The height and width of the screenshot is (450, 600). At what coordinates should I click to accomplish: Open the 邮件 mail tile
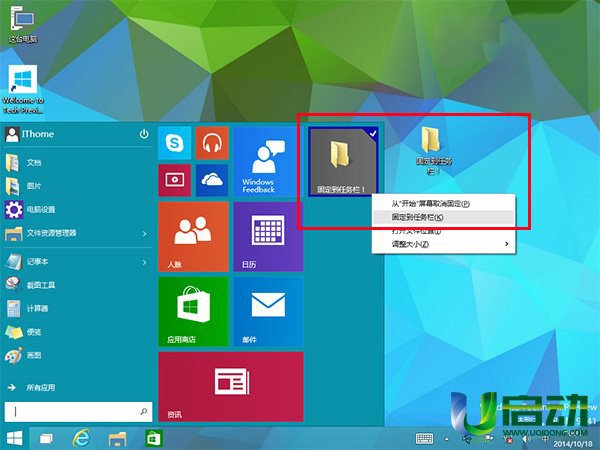pyautogui.click(x=268, y=312)
